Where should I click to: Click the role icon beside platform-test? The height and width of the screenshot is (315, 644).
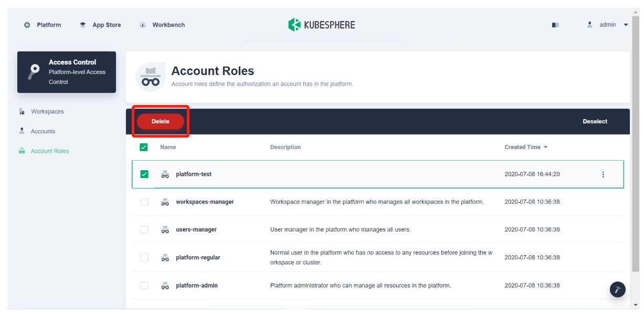[165, 174]
